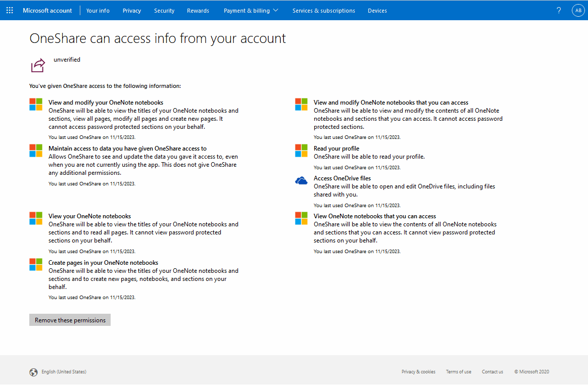The height and width of the screenshot is (386, 588).
Task: Click Microsoft logo beside Read your profile
Action: [301, 151]
